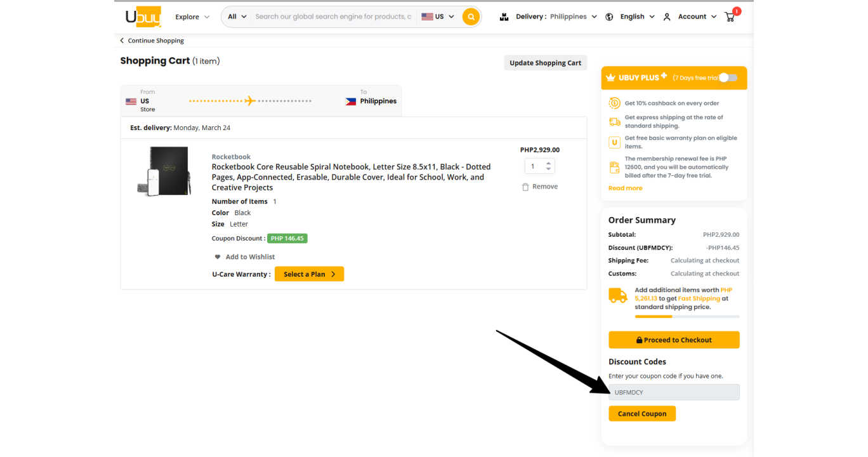Click Add to Wishlist link

pos(250,257)
